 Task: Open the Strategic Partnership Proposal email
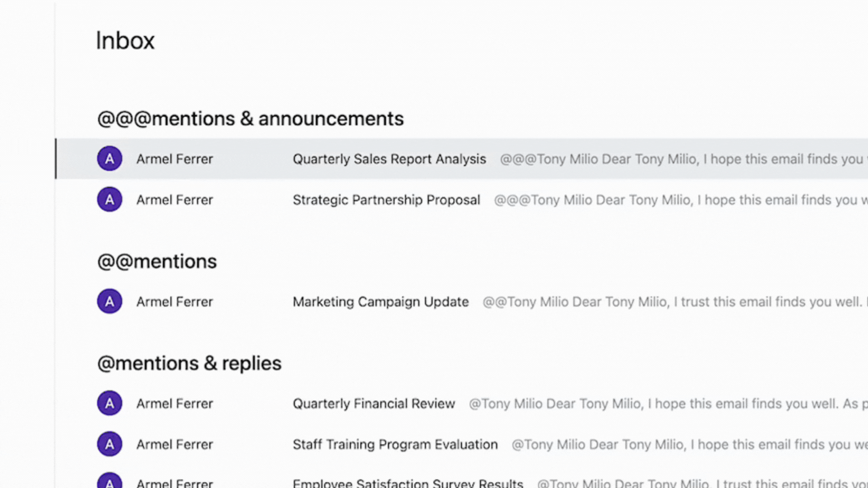point(386,200)
